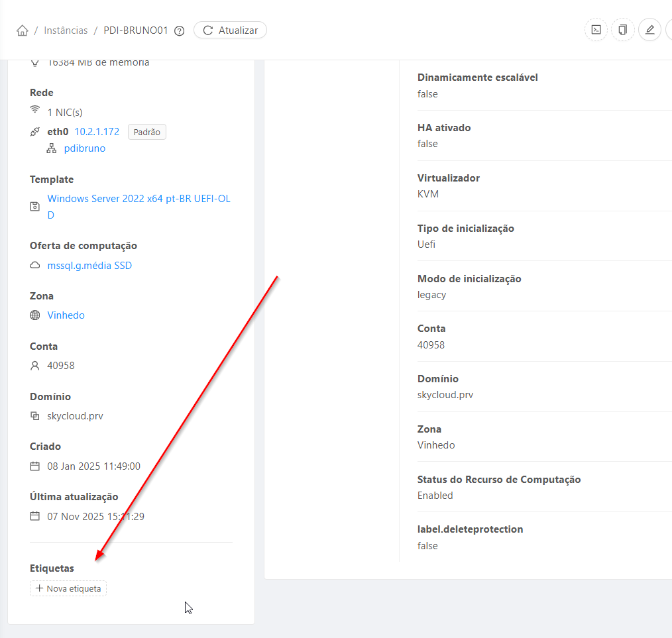Open the pdibruno network link
Viewport: 672px width, 638px height.
[84, 148]
